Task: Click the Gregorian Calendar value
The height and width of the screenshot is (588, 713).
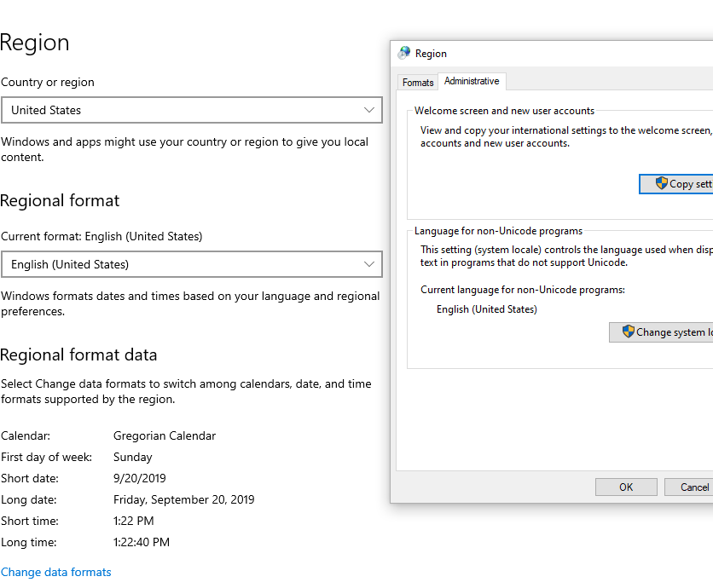Action: point(165,435)
